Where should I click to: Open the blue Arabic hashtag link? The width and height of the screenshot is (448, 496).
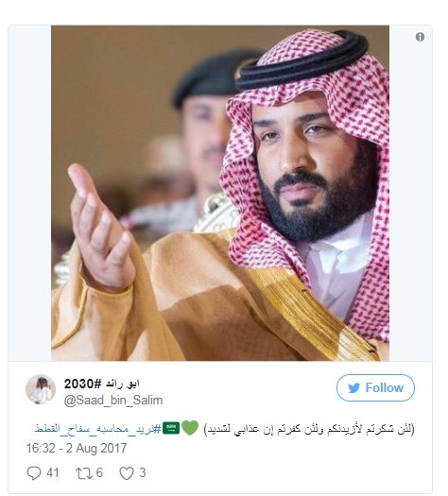(97, 429)
